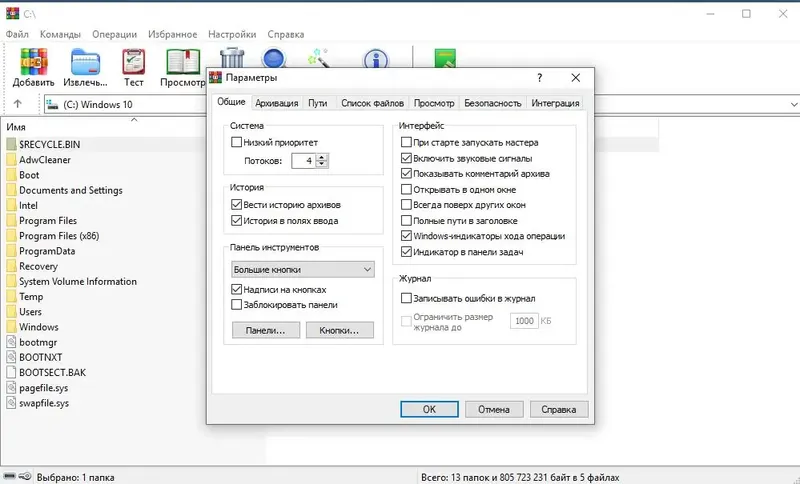Click the $RECYCLE.BIN folder icon
800x484 pixels.
pyautogui.click(x=12, y=144)
